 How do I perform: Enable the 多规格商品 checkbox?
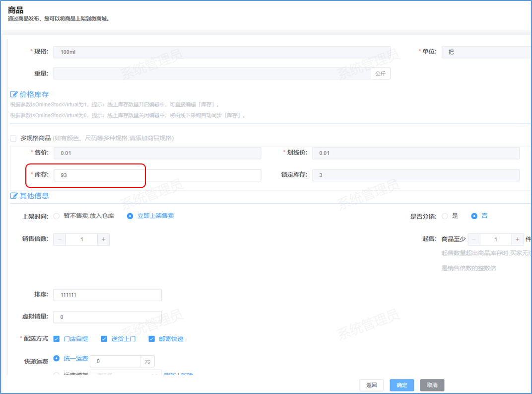[13, 138]
